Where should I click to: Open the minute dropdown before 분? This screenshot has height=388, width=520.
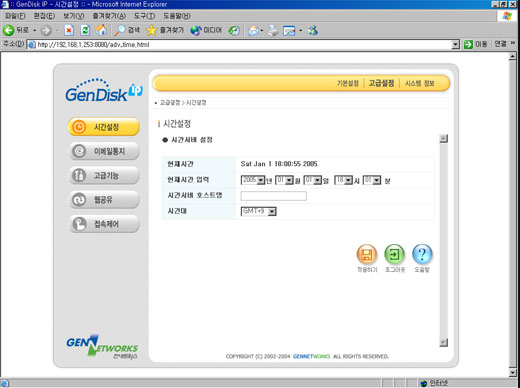pos(372,180)
